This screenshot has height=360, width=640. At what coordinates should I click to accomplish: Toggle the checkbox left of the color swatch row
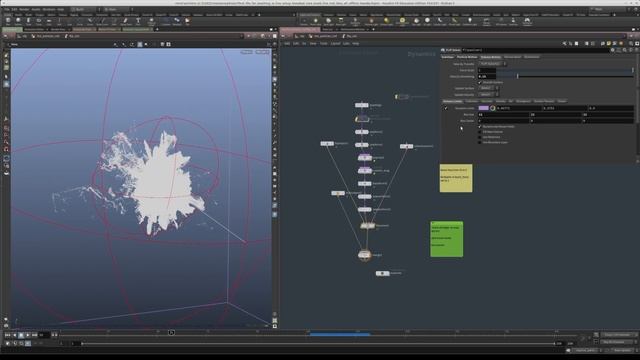tap(446, 108)
